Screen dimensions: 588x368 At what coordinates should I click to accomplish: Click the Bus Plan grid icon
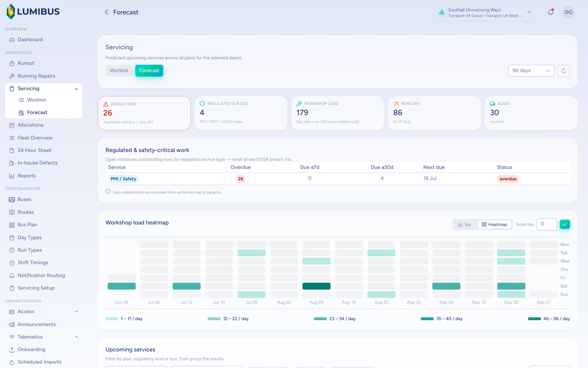pos(12,225)
